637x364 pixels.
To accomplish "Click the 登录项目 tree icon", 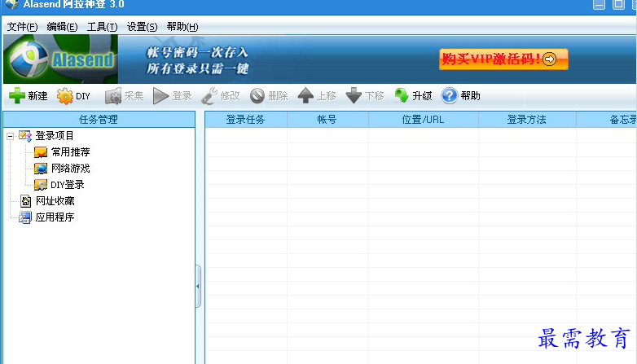I will click(x=25, y=136).
